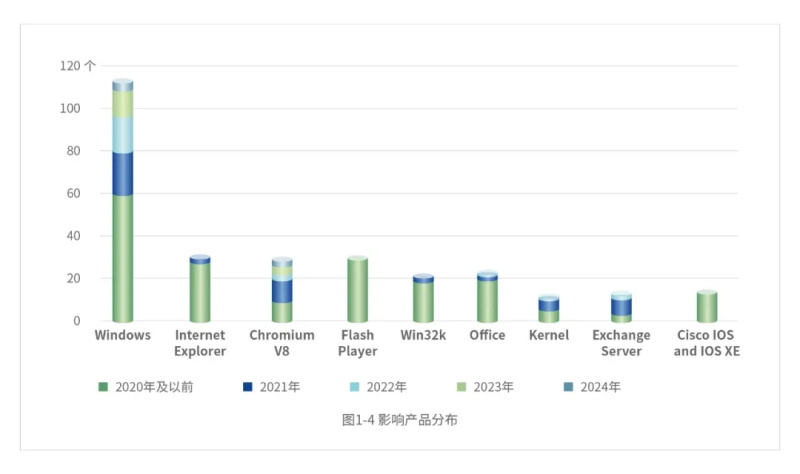Click the 2023年 legend color square

[x=462, y=386]
